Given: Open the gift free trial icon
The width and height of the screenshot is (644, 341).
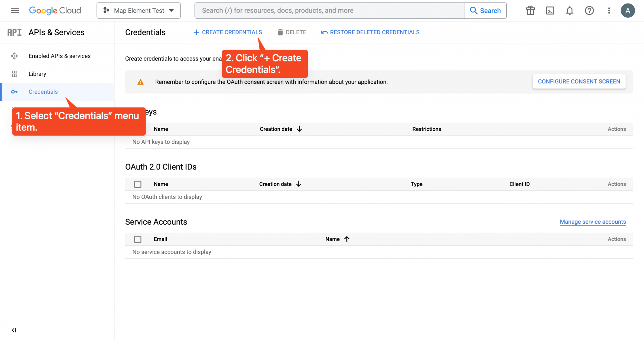Looking at the screenshot, I should click(530, 11).
